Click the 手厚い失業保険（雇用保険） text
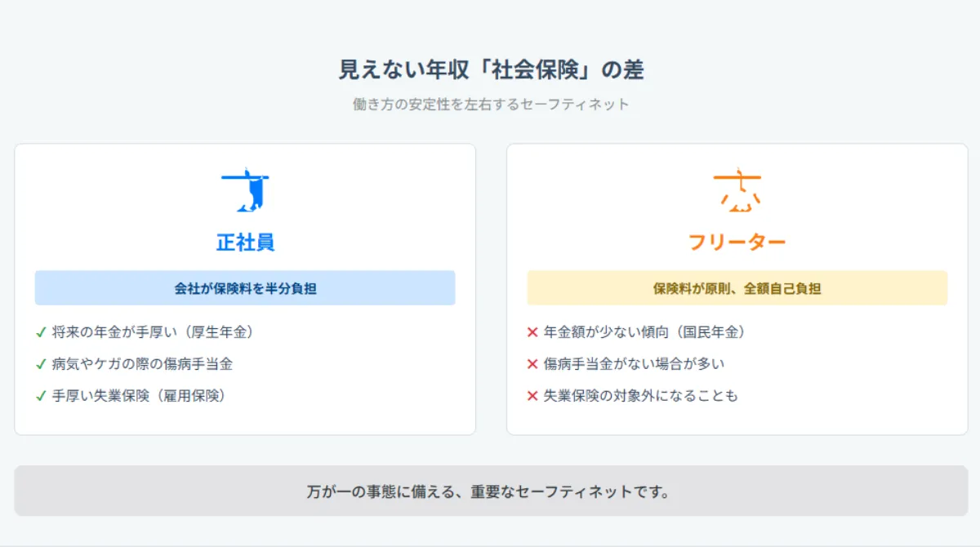Image resolution: width=980 pixels, height=547 pixels. (x=139, y=396)
